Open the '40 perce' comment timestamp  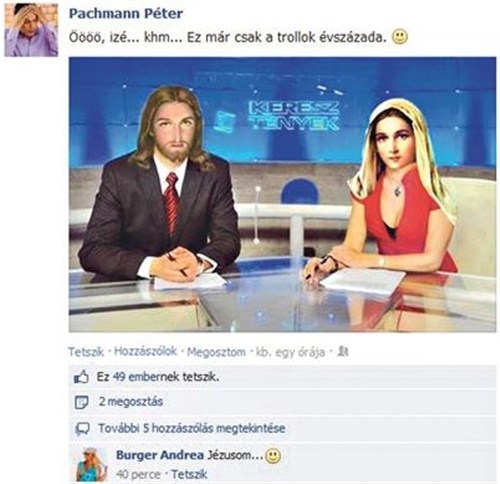pyautogui.click(x=138, y=474)
